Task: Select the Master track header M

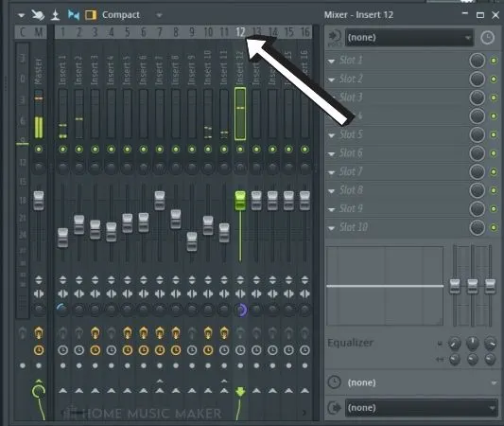Action: [x=39, y=32]
